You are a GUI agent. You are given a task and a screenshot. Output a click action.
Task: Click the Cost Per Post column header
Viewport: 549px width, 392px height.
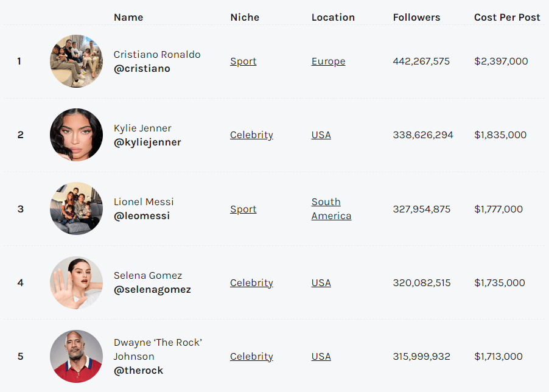[507, 18]
